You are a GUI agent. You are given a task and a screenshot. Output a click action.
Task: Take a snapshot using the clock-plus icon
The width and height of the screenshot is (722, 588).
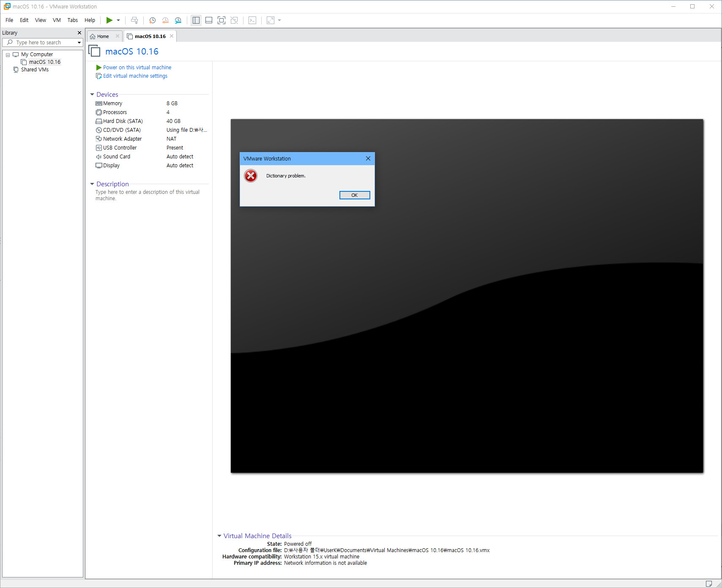(152, 20)
